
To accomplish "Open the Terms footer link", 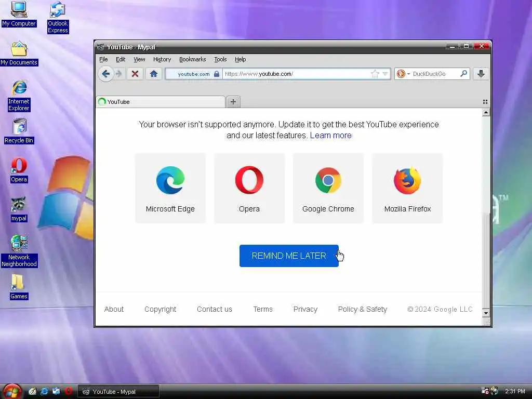I will click(x=262, y=309).
